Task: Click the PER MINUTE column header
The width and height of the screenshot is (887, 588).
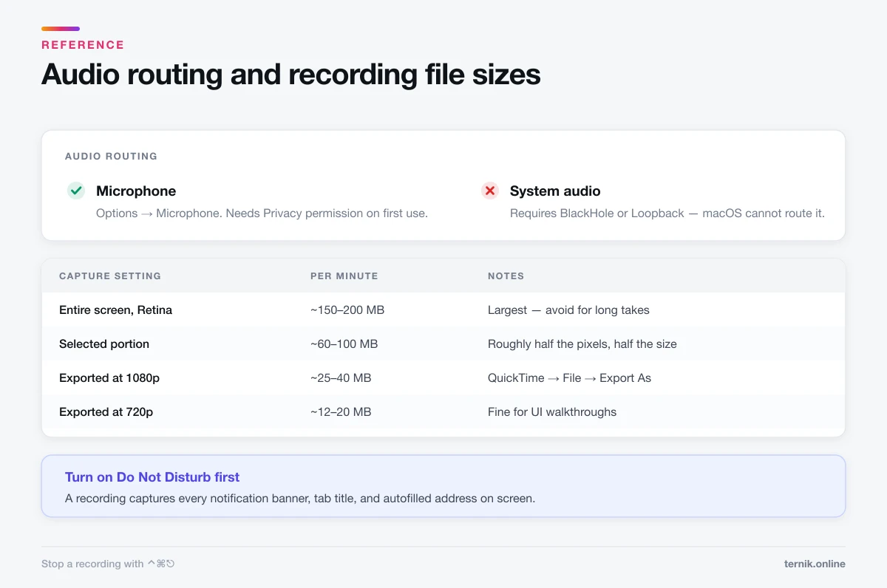Action: point(344,276)
